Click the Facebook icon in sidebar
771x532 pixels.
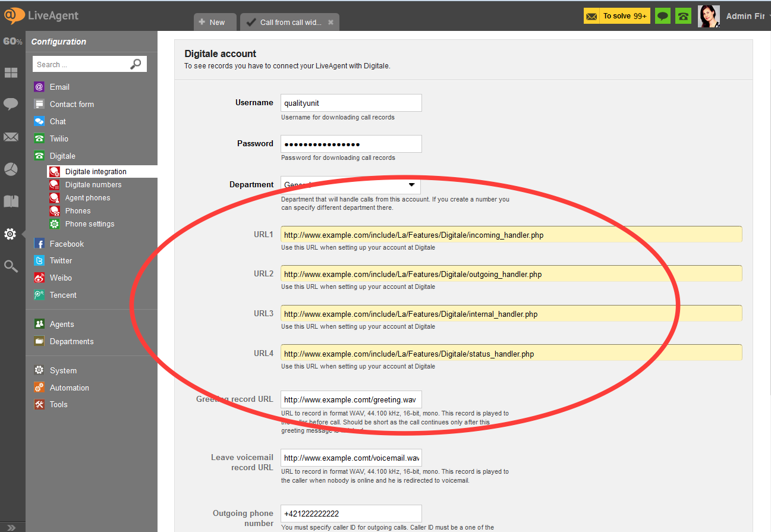click(39, 244)
